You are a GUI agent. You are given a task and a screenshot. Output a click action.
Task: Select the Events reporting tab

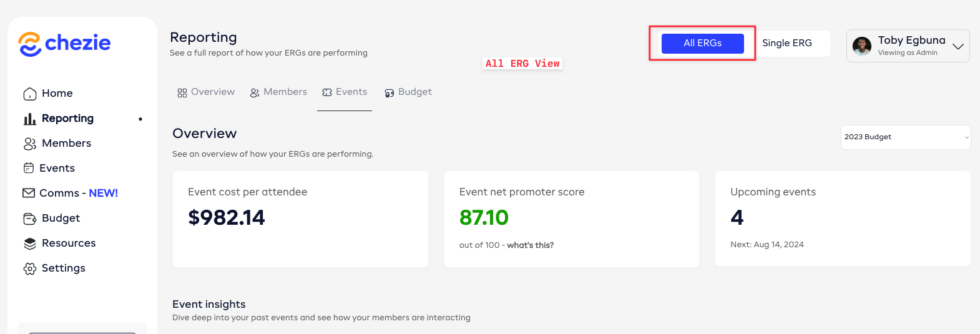coord(345,92)
